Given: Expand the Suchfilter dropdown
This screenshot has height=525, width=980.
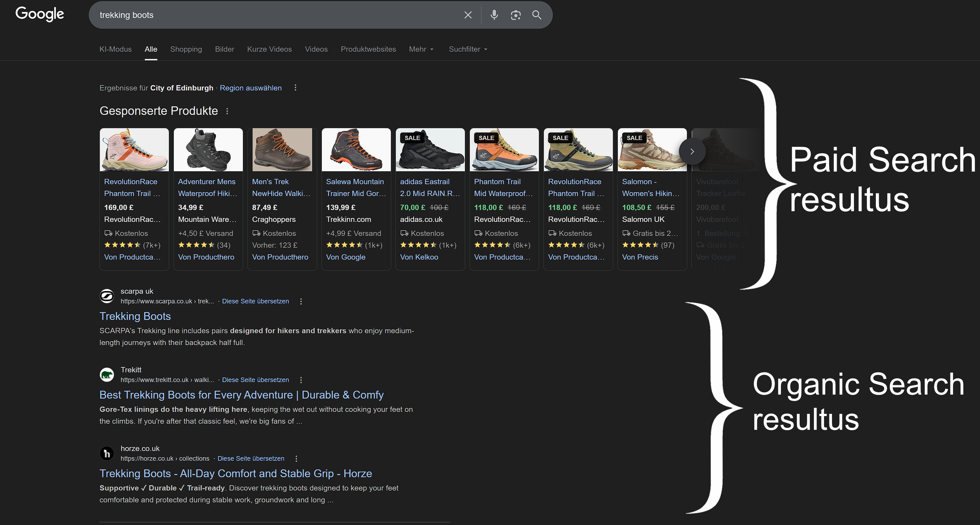Looking at the screenshot, I should [x=468, y=49].
